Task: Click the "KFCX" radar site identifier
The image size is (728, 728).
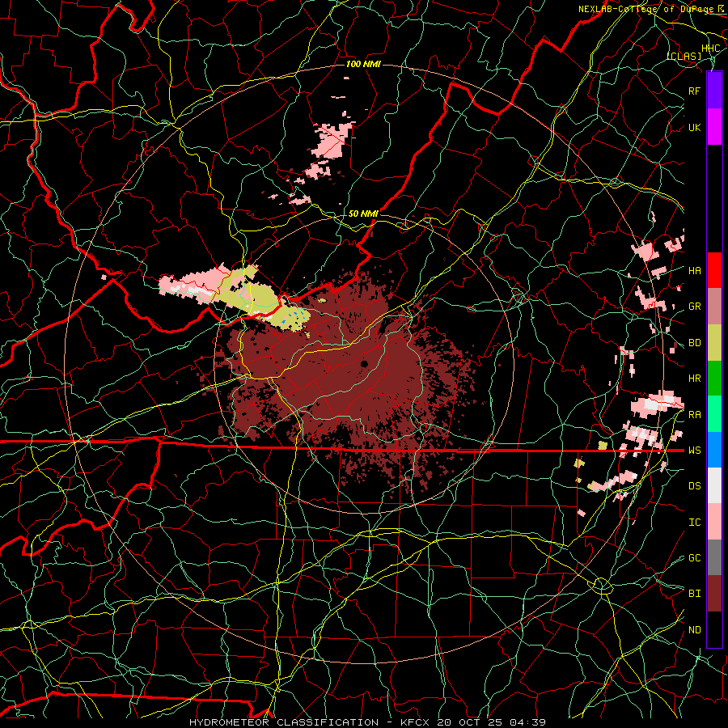Action: [x=416, y=722]
